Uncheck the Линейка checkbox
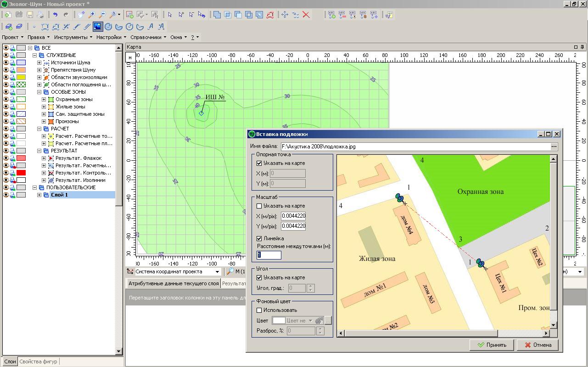 point(259,238)
